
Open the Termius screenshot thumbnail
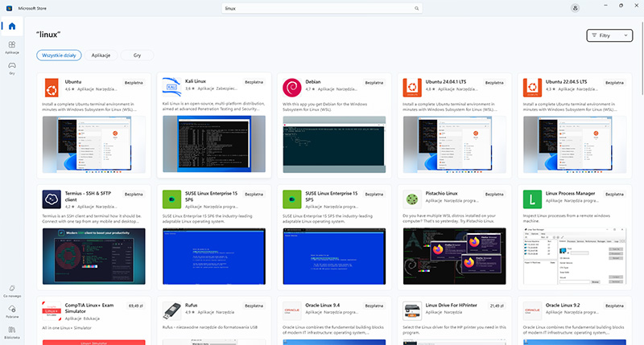(93, 257)
